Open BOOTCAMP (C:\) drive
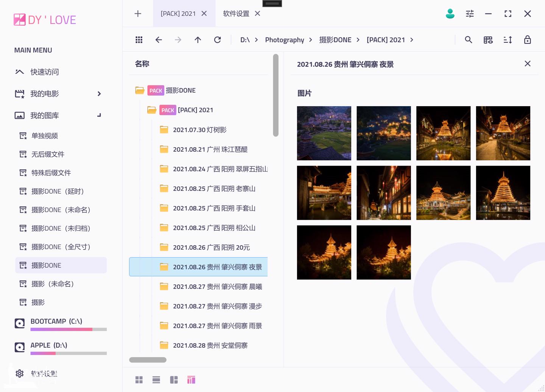This screenshot has height=392, width=545. 56,321
